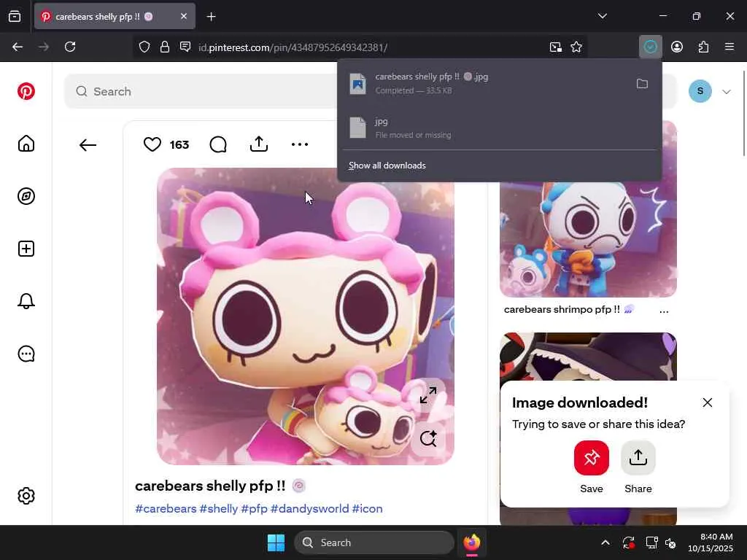Image resolution: width=747 pixels, height=560 pixels.
Task: Open the list all tabs dropdown
Action: (x=602, y=16)
